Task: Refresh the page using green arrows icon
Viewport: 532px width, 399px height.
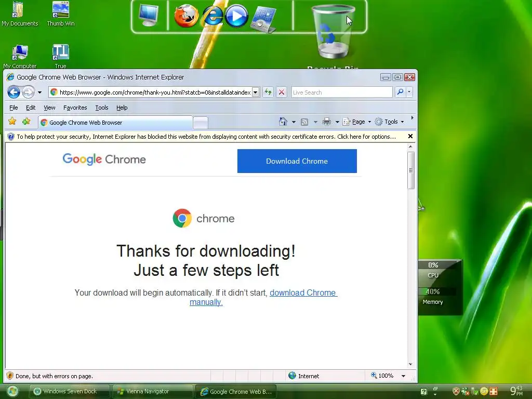Action: (268, 92)
